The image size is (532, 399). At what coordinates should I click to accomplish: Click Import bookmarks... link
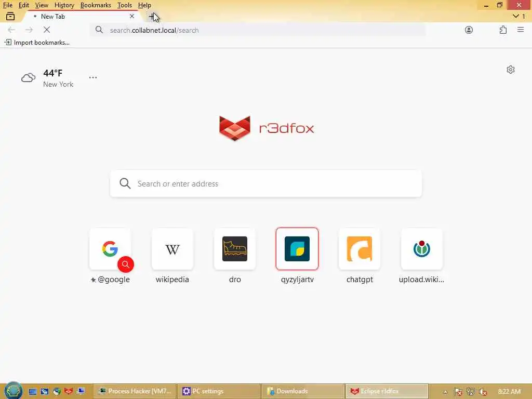point(37,43)
